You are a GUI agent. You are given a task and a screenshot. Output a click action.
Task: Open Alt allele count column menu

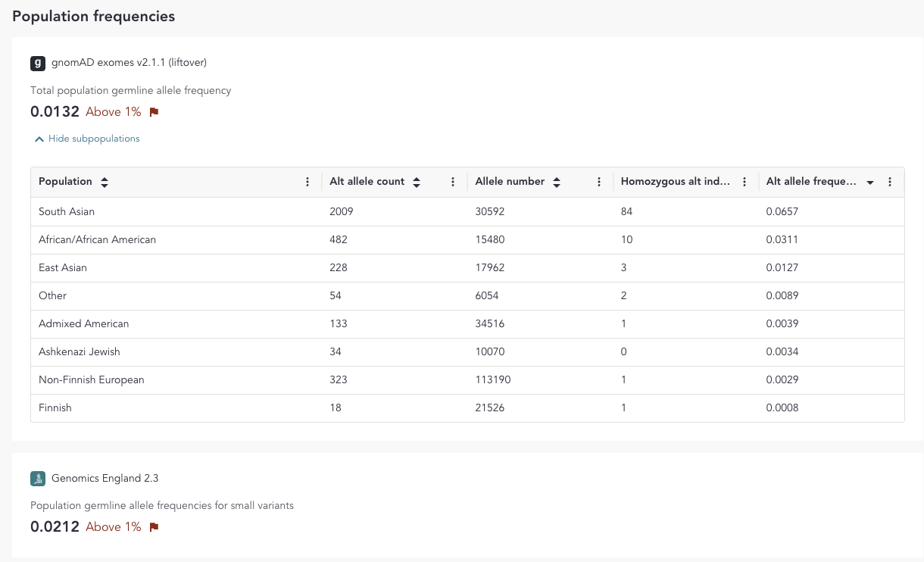tap(453, 182)
